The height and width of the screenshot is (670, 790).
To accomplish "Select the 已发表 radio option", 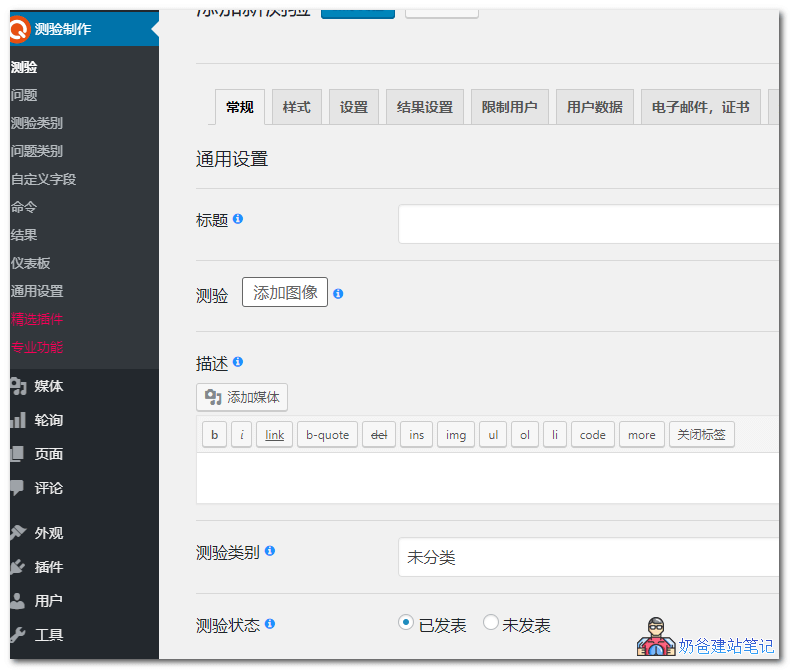I will click(406, 622).
